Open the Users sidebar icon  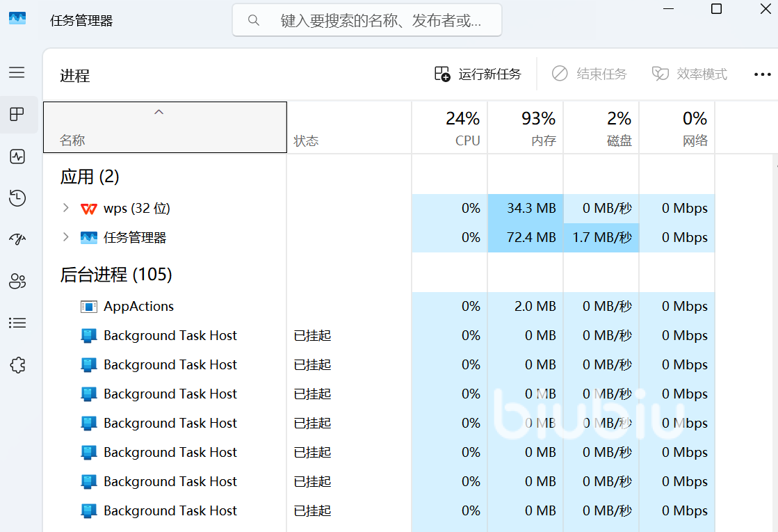[17, 281]
